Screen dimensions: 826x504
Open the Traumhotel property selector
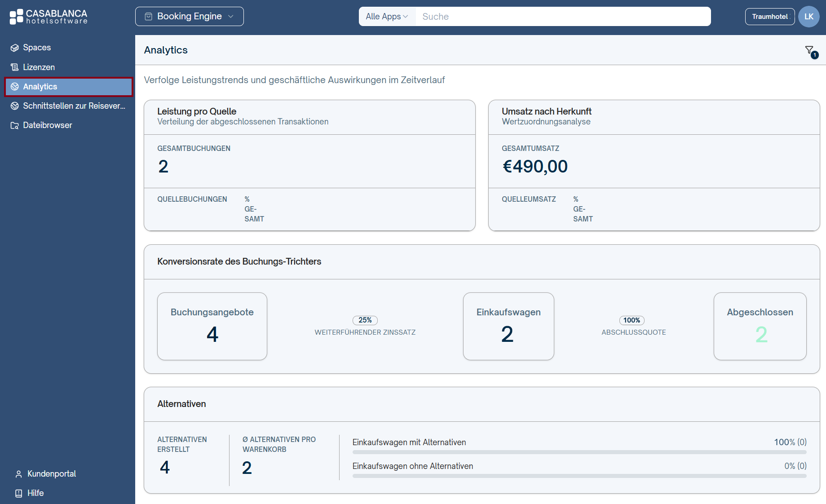coord(770,17)
